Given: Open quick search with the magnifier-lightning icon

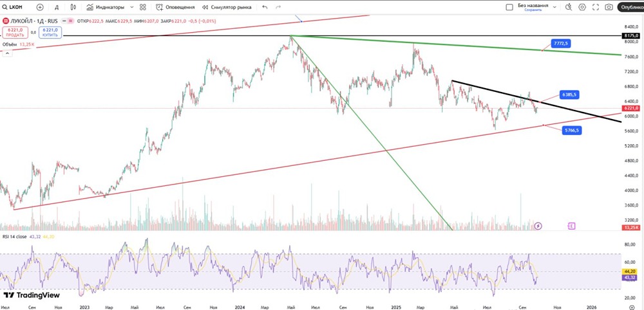Looking at the screenshot, I should 569,7.
